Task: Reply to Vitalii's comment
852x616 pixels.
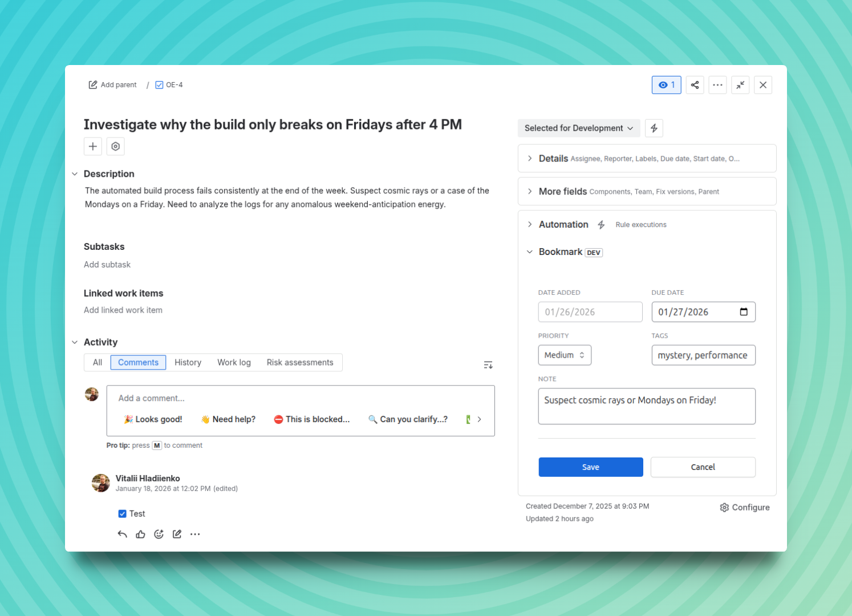Action: click(x=122, y=534)
